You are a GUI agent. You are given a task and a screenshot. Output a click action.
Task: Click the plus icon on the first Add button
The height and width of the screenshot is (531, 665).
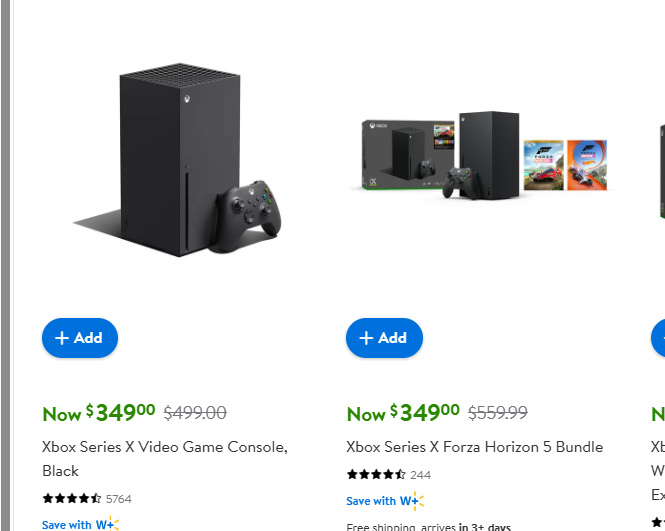62,338
